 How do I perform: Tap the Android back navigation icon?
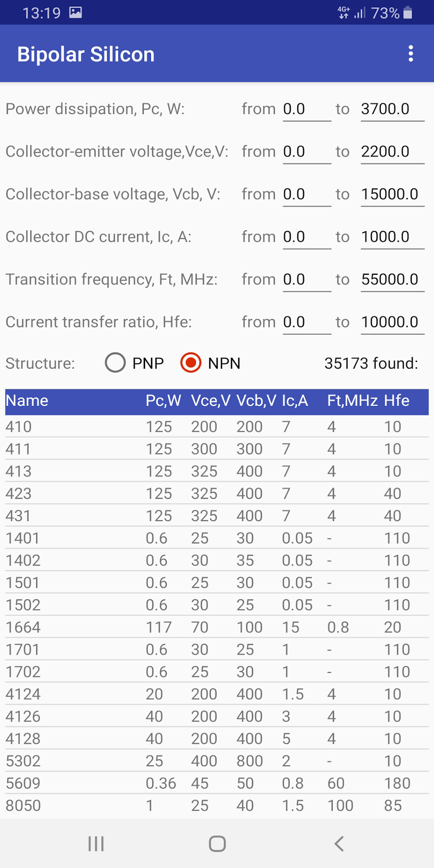click(339, 843)
